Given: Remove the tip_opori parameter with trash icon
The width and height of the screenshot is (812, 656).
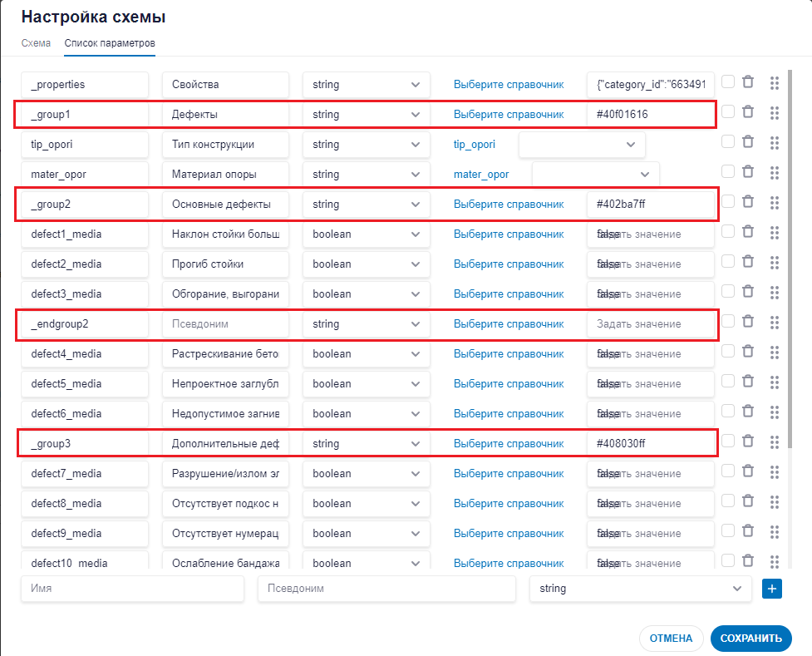Looking at the screenshot, I should [748, 142].
